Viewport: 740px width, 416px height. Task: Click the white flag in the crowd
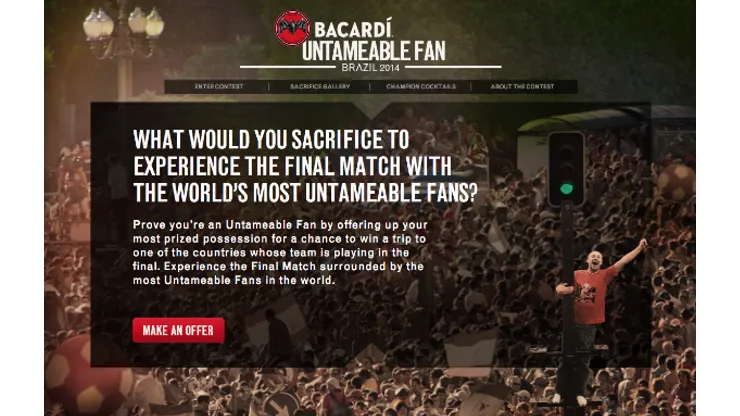[470, 353]
